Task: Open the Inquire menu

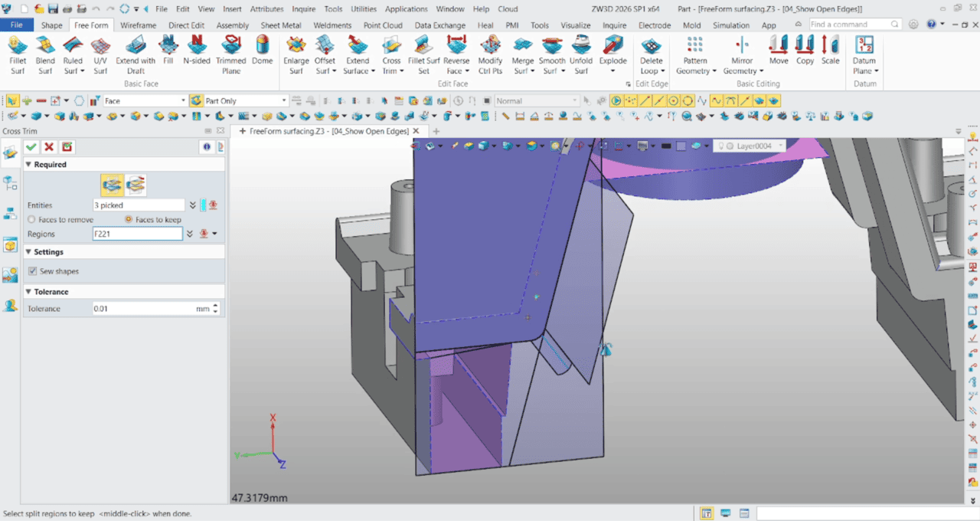Action: tap(303, 8)
